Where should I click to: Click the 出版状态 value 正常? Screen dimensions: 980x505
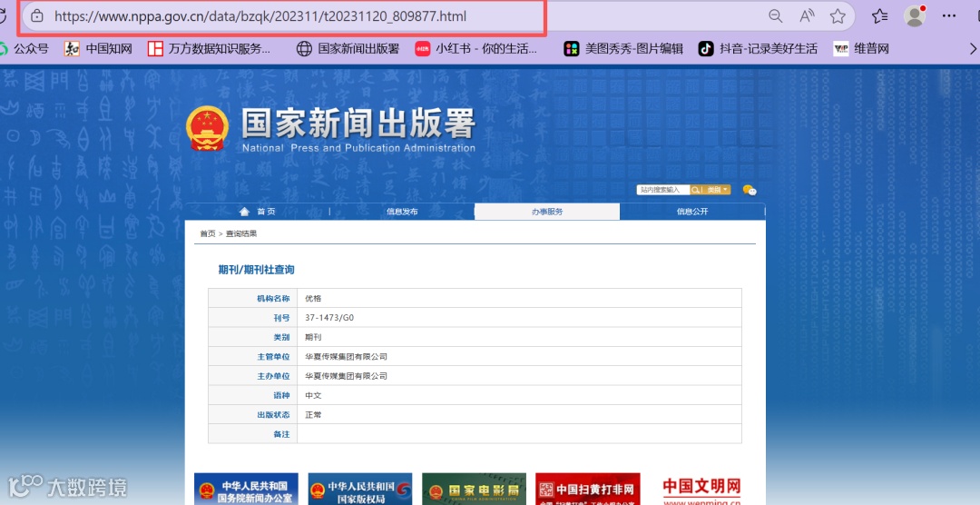[313, 415]
